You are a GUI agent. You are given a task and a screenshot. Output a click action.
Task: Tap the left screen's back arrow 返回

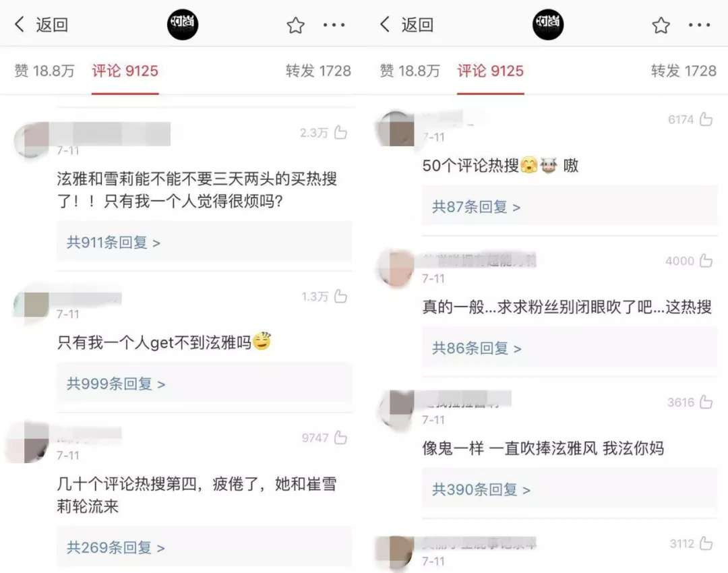coord(41,25)
